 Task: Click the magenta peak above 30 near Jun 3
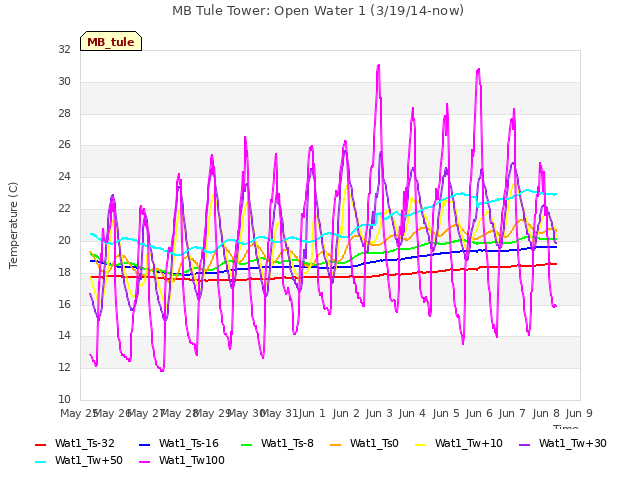click(x=379, y=65)
